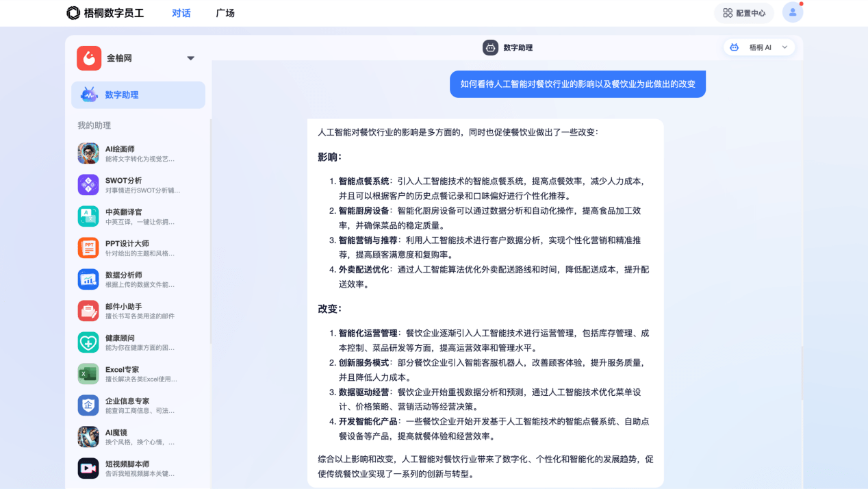868x489 pixels.
Task: Click the 梧桐数字员工 logo icon
Action: click(x=73, y=12)
